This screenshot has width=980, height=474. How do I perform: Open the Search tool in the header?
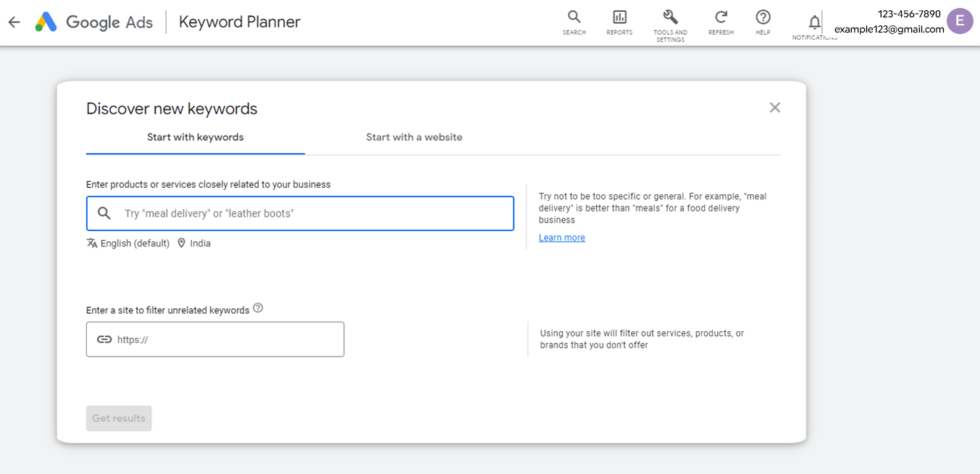(x=574, y=22)
